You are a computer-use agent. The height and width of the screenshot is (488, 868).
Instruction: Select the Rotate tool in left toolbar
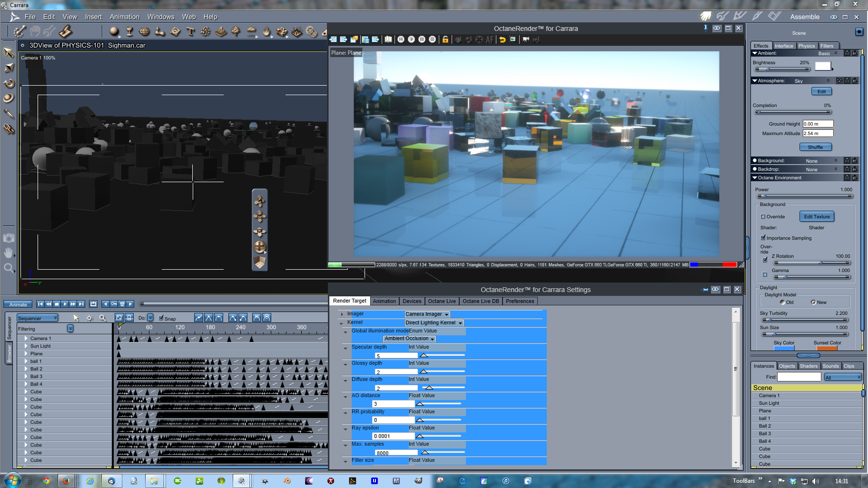point(9,83)
